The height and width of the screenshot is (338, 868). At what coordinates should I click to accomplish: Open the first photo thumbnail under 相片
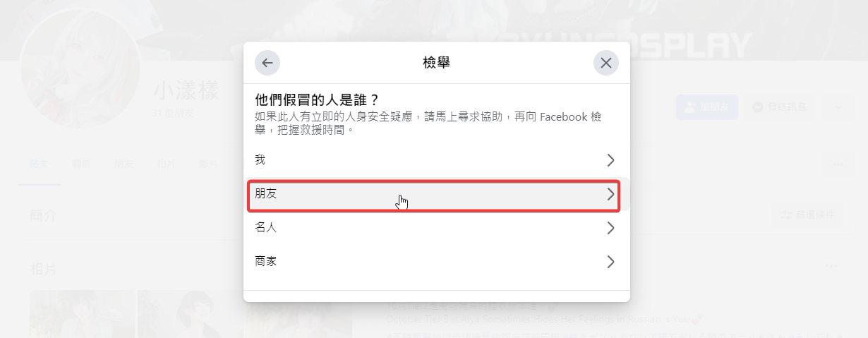[x=82, y=314]
